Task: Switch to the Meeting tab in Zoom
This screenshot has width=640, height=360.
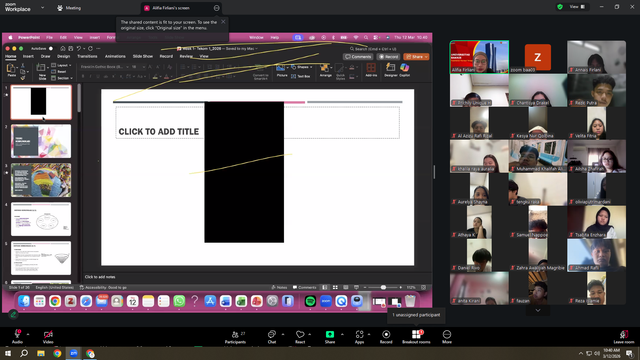Action: (69, 8)
